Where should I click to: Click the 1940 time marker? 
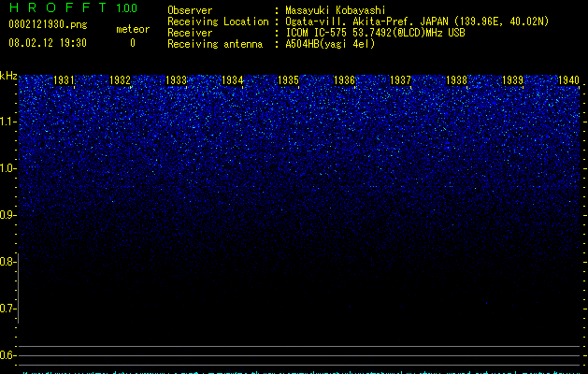pos(569,80)
